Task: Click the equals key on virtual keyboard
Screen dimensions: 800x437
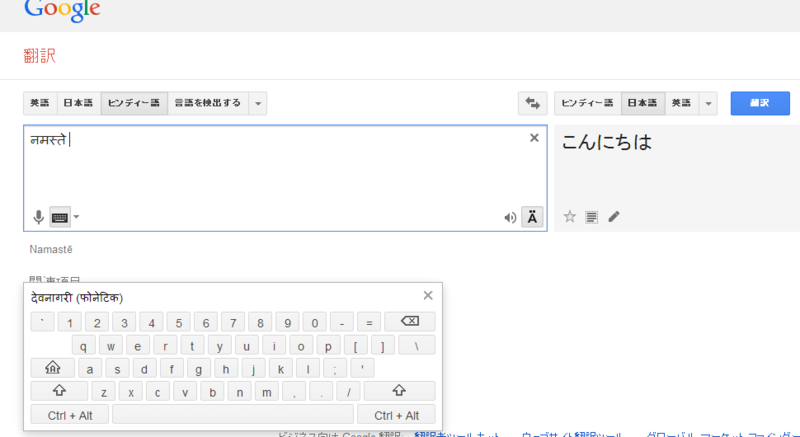Action: coord(369,322)
